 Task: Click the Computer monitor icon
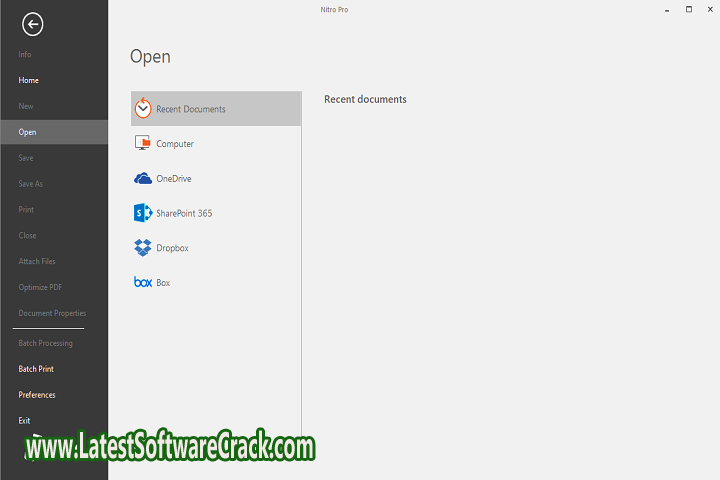143,143
